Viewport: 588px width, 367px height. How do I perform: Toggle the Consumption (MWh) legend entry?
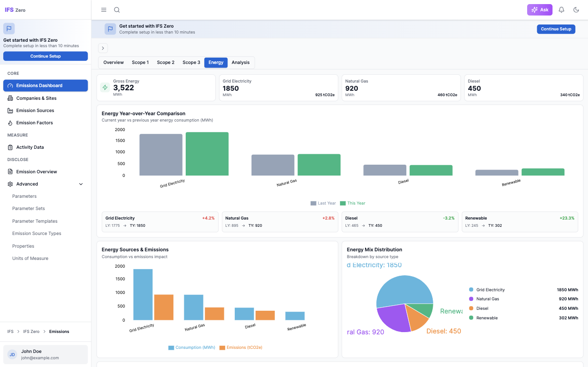click(x=192, y=347)
